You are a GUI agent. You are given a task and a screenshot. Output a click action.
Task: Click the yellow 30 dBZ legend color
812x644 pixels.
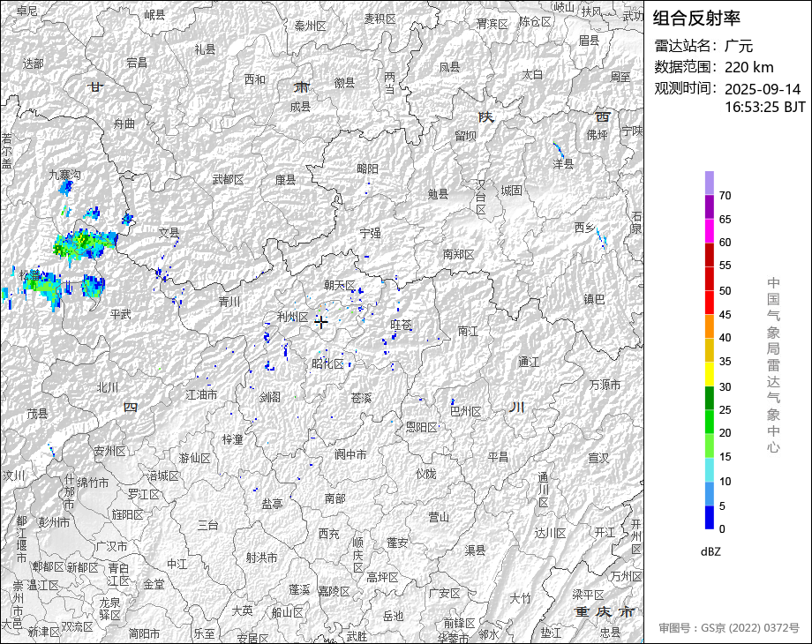[710, 374]
